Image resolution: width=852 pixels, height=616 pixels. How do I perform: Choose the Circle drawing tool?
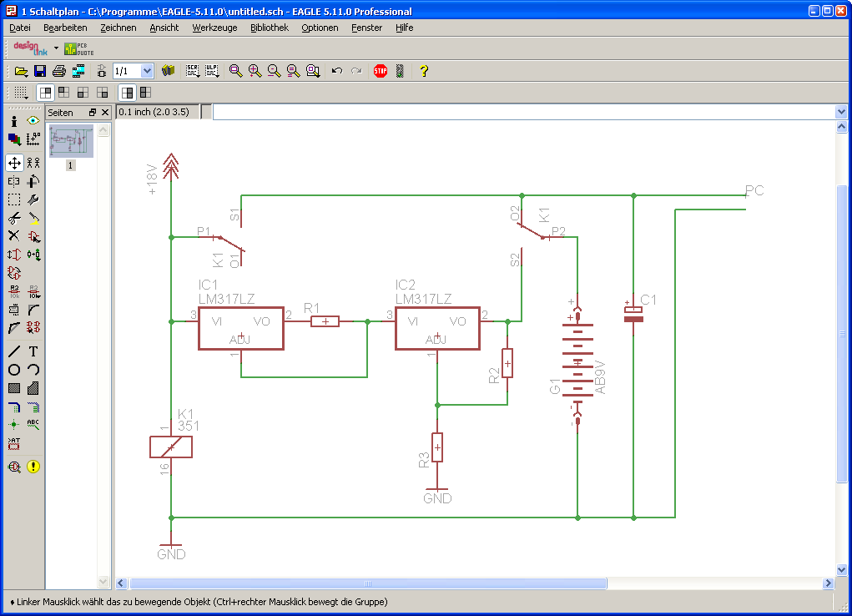pyautogui.click(x=14, y=370)
